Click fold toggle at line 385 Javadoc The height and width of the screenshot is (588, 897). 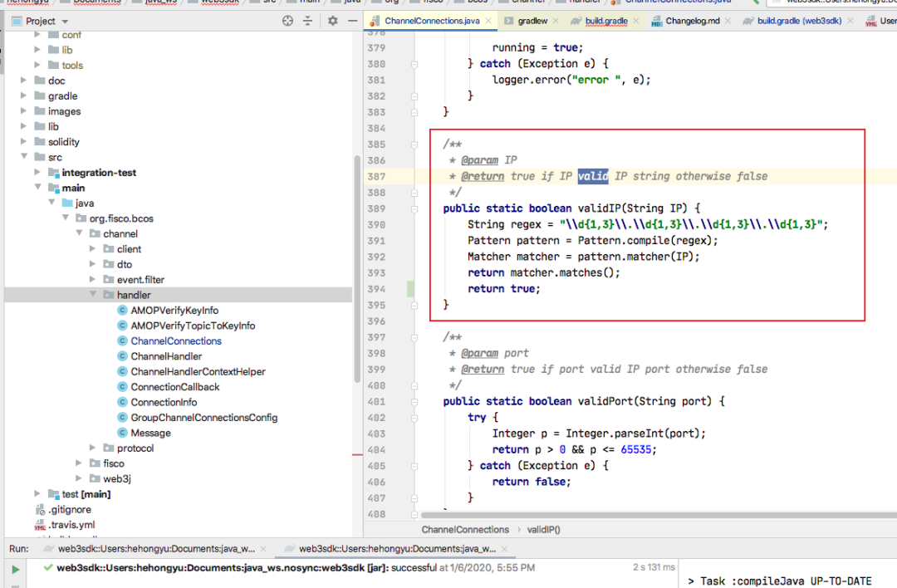coord(414,145)
